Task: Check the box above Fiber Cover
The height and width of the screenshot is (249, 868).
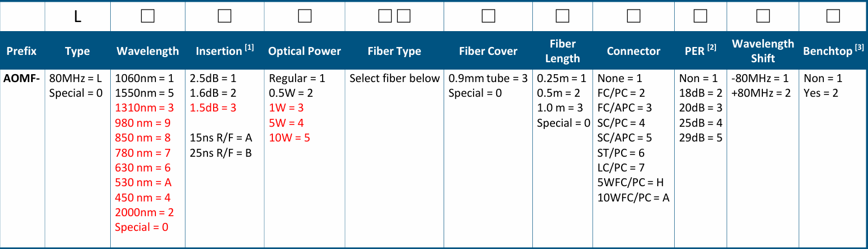Action: click(x=487, y=16)
